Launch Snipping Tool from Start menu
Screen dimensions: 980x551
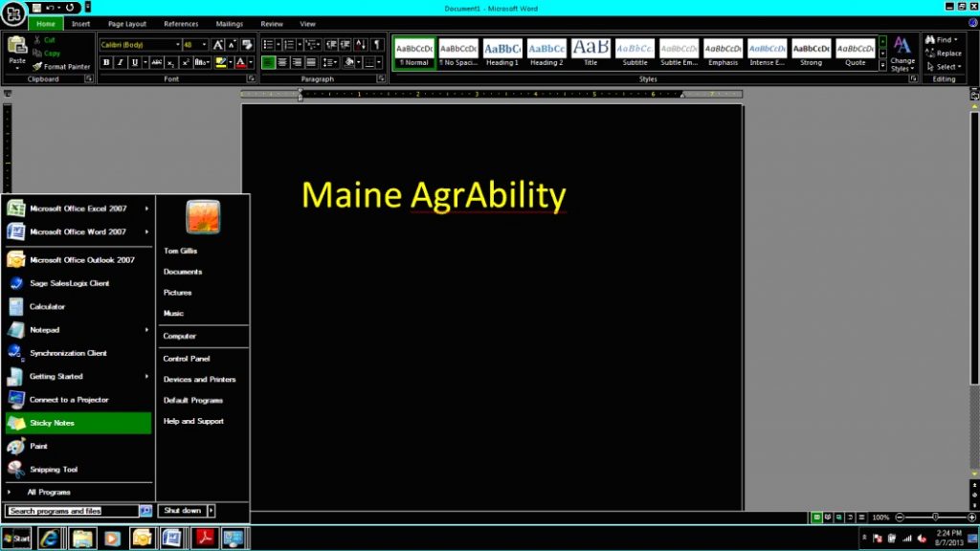78,470
